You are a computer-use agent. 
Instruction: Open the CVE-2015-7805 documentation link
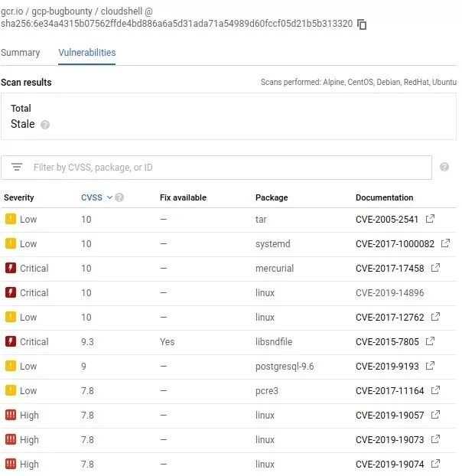(387, 342)
